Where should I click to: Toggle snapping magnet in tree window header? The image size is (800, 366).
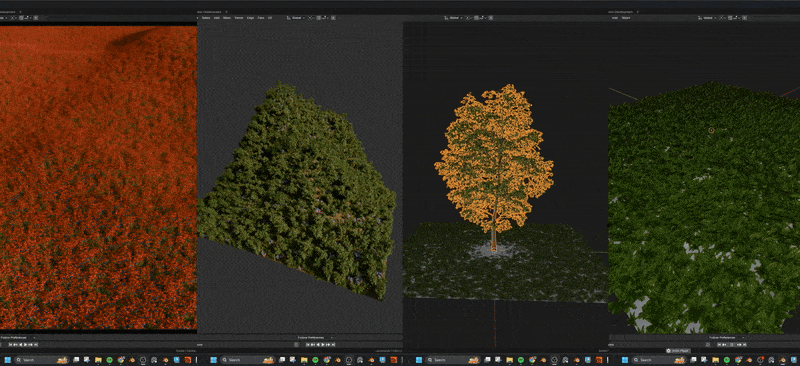(x=476, y=17)
